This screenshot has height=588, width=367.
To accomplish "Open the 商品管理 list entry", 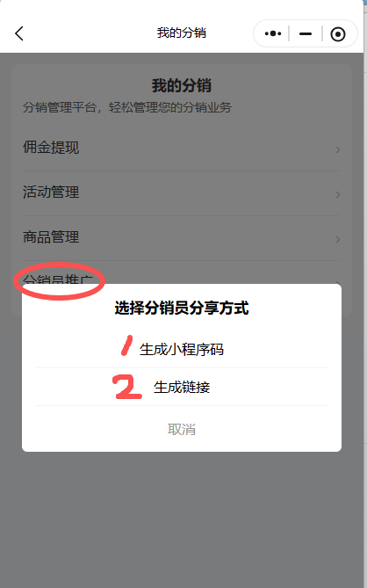I will (x=181, y=237).
